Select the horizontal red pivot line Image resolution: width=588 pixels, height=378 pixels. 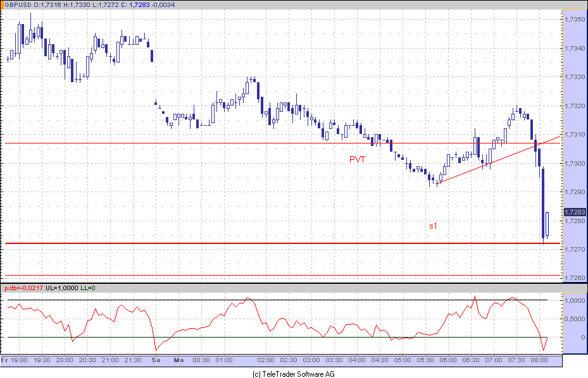click(x=190, y=143)
